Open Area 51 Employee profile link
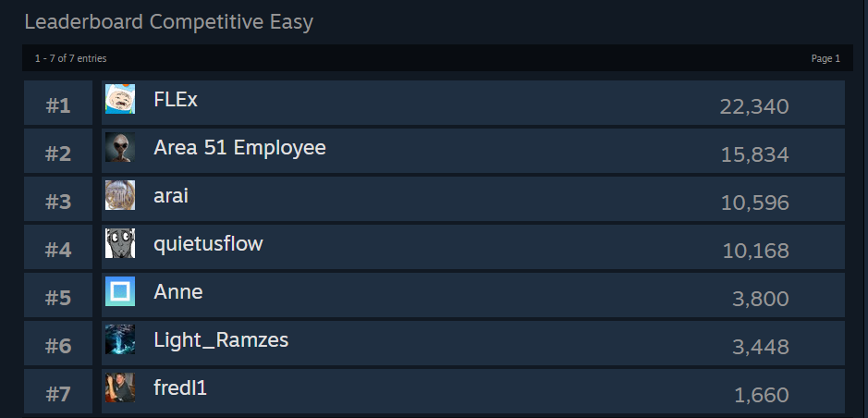This screenshot has width=868, height=418. (x=239, y=148)
